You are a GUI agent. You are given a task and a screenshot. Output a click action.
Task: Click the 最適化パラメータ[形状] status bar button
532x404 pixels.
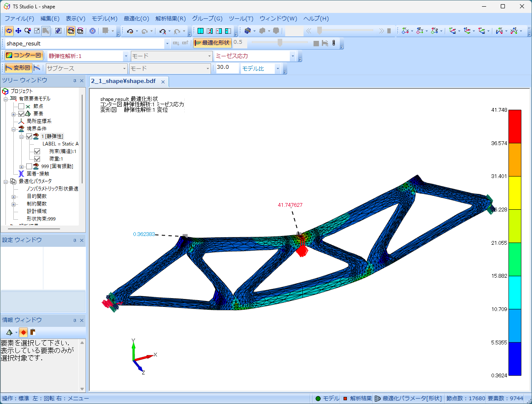pyautogui.click(x=409, y=399)
